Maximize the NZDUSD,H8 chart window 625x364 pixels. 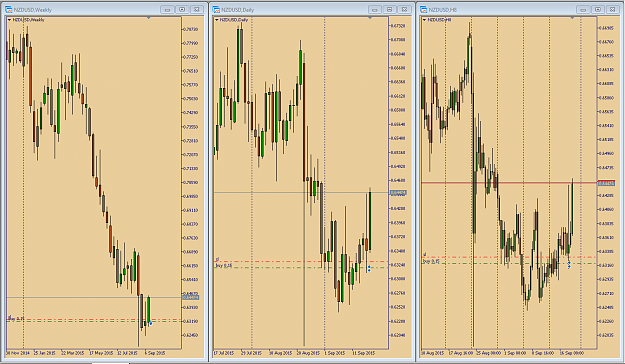click(597, 10)
